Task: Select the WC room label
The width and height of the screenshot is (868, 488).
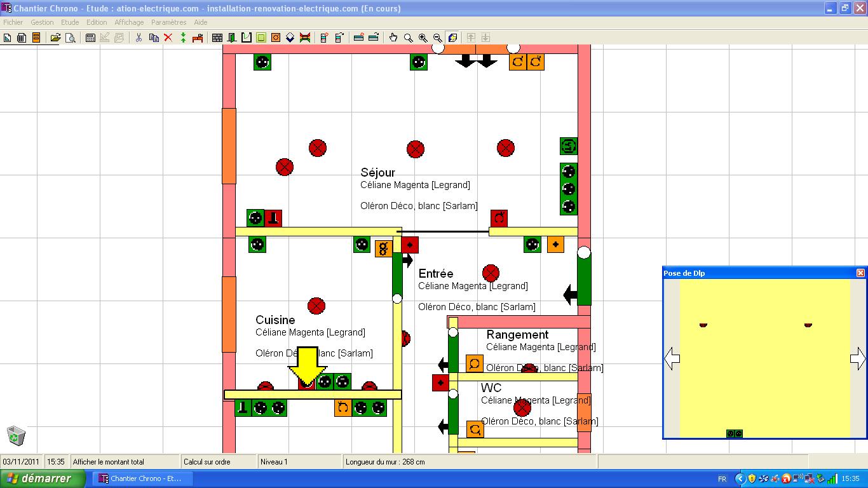Action: tap(491, 388)
